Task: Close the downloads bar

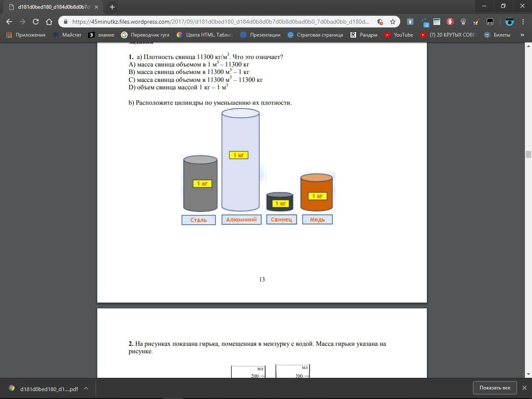Action: coord(525,388)
